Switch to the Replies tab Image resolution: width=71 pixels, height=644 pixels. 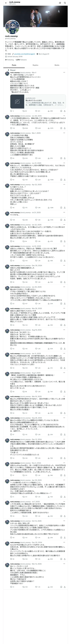[x=35, y=65]
